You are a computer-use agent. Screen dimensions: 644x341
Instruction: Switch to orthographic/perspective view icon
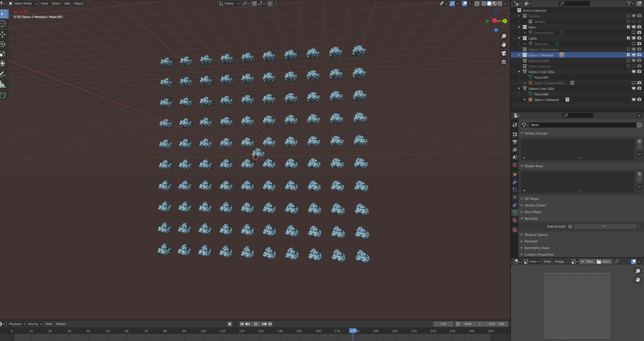504,62
